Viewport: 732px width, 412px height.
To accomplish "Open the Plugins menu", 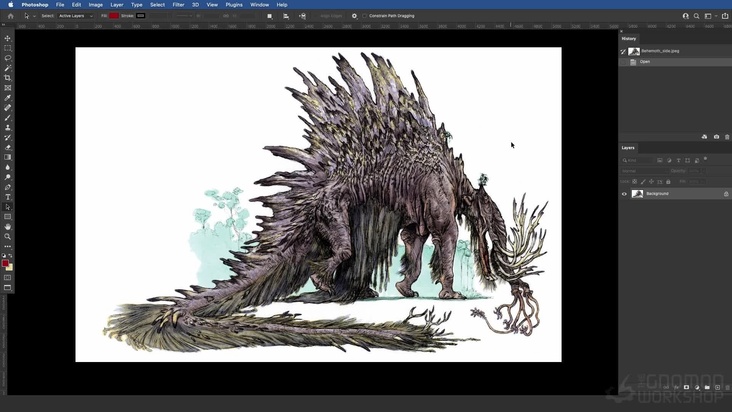I will point(234,5).
